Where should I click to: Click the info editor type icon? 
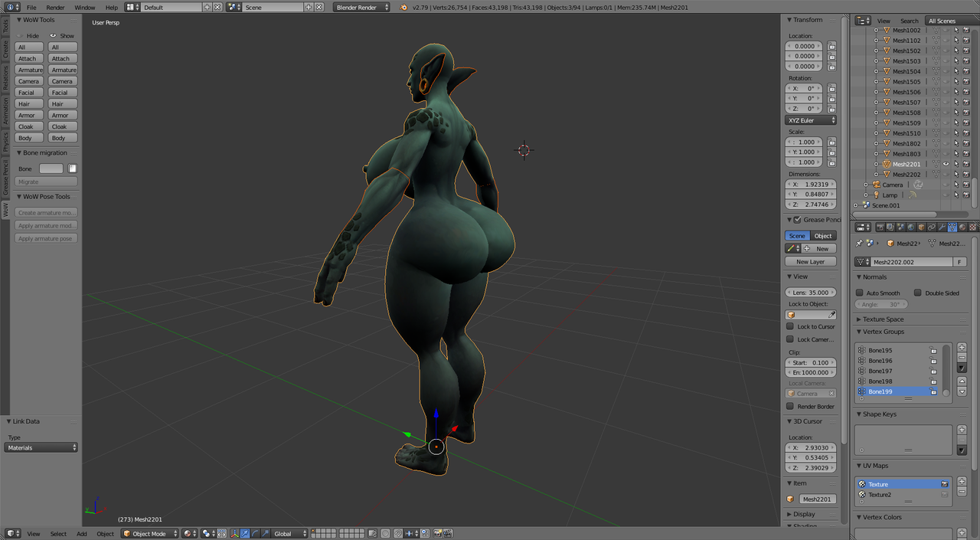click(x=12, y=7)
